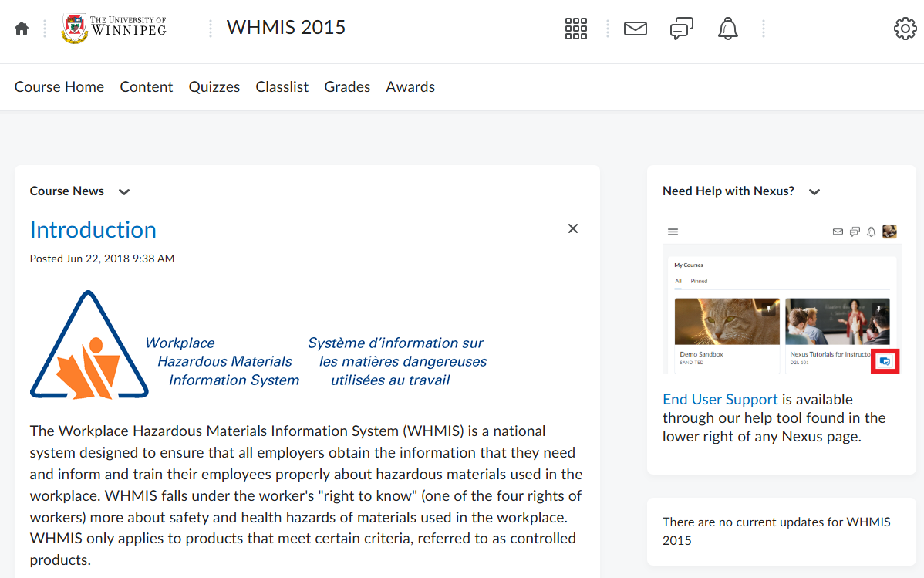
Task: Follow the End User Support link
Action: [720, 399]
